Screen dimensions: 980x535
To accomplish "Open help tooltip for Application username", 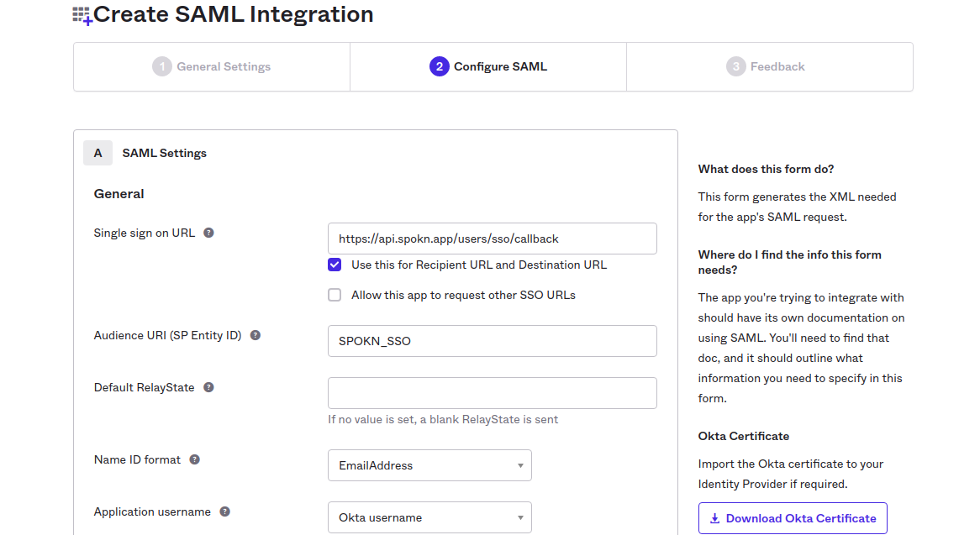I will click(x=225, y=511).
